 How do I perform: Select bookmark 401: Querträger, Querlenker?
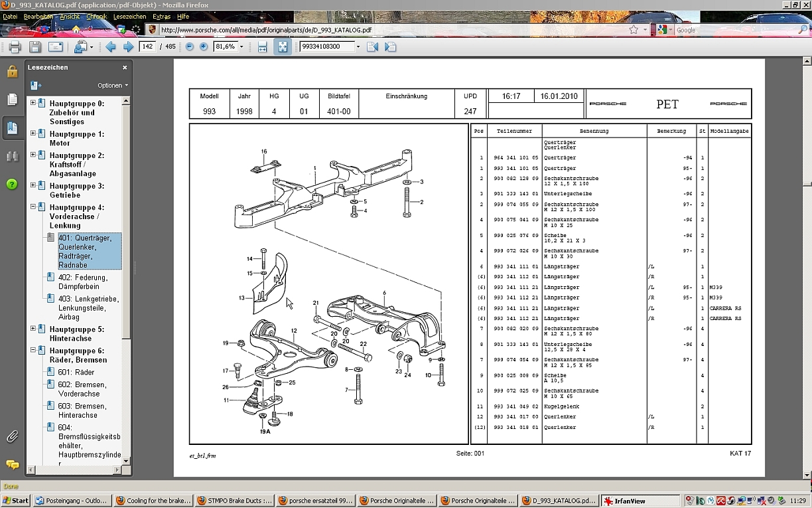point(90,251)
